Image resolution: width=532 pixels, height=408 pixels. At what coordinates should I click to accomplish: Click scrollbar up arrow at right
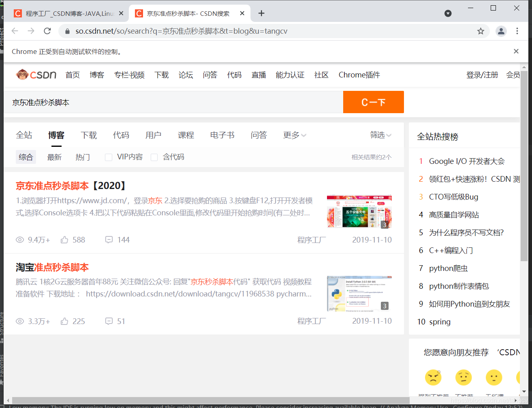(524, 67)
